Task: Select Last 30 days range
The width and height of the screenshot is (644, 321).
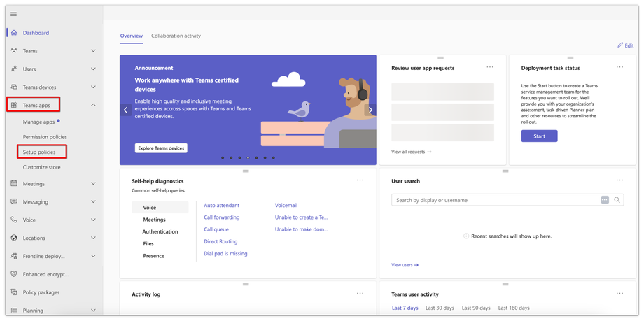Action: [440, 308]
